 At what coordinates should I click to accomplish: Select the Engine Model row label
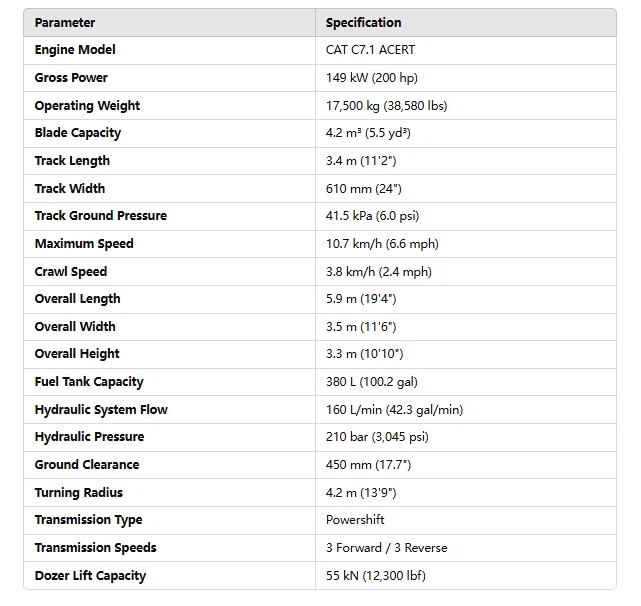click(x=75, y=50)
